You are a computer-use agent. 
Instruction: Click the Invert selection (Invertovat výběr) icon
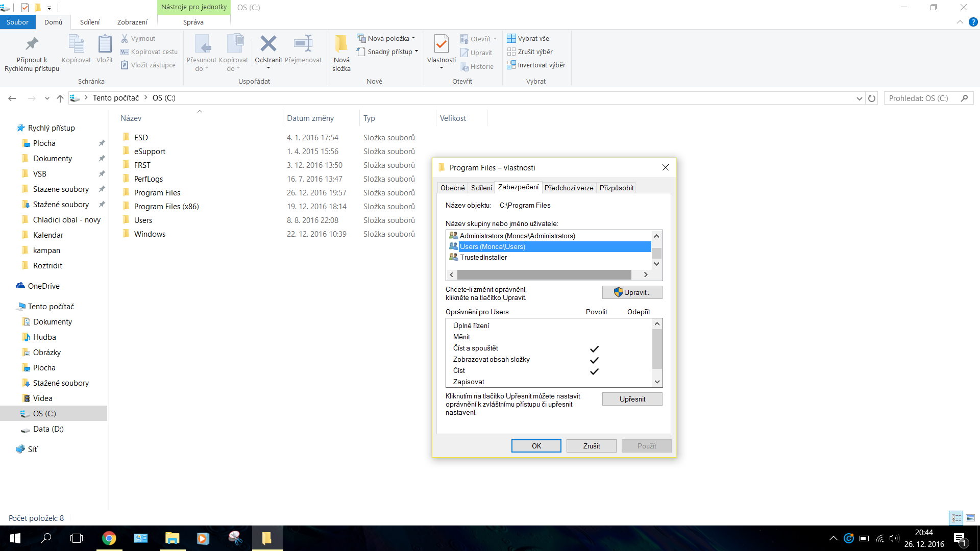pyautogui.click(x=511, y=65)
